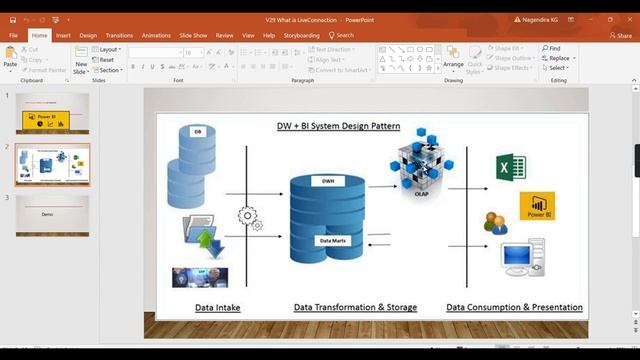The height and width of the screenshot is (360, 640).
Task: Switch to the Insert tab
Action: (x=63, y=36)
